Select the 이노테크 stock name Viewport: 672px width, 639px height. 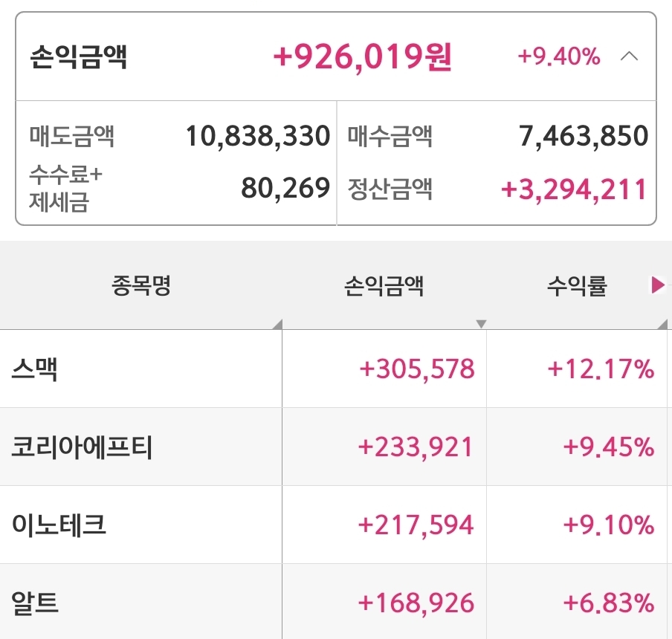(59, 525)
